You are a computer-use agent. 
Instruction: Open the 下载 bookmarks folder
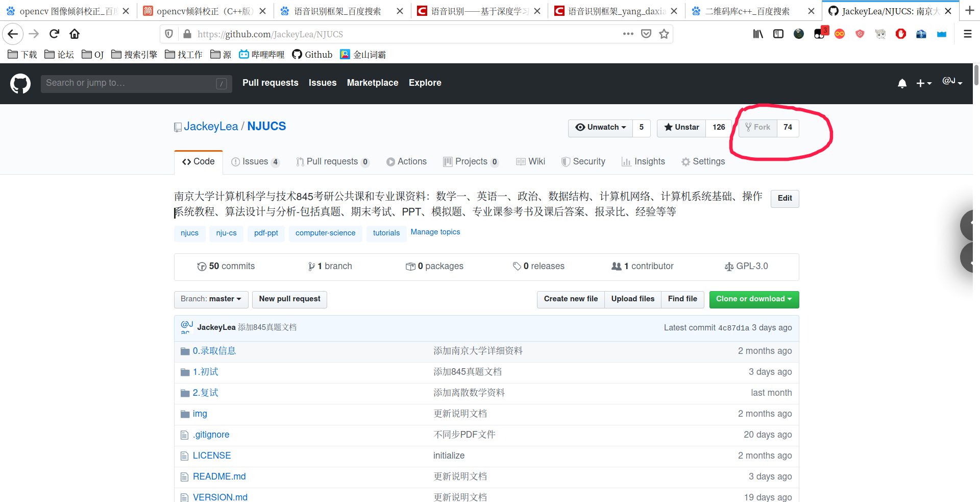[x=22, y=55]
